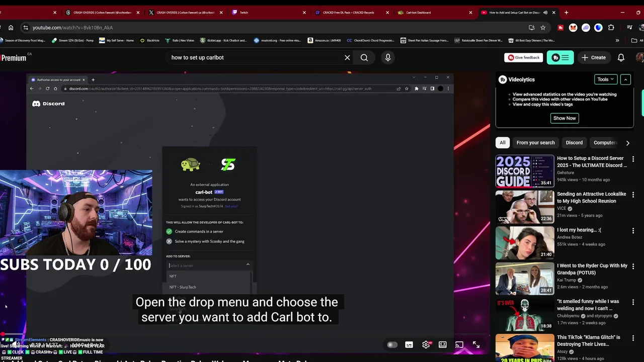Select the All filter chip
Viewport: 644px width, 362px height.
[x=503, y=143]
